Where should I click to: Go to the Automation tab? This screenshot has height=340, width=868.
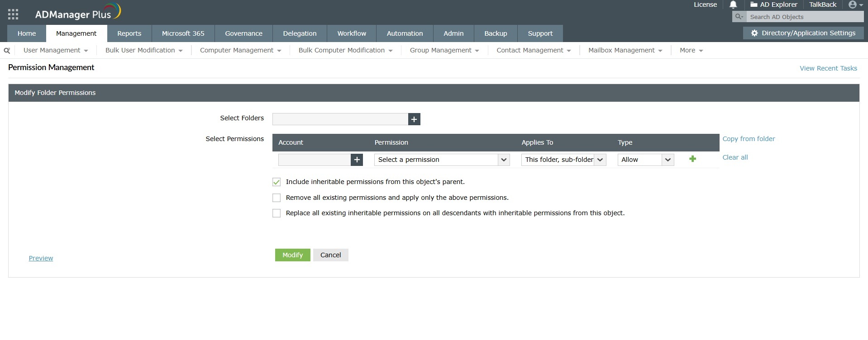click(x=405, y=33)
